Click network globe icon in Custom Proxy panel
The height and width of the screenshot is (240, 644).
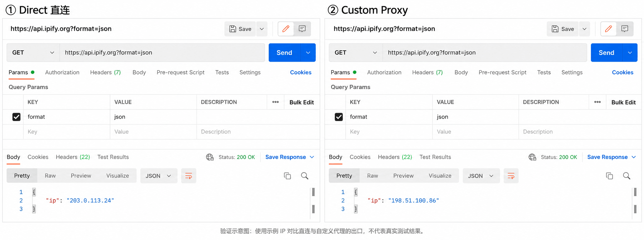coord(532,157)
